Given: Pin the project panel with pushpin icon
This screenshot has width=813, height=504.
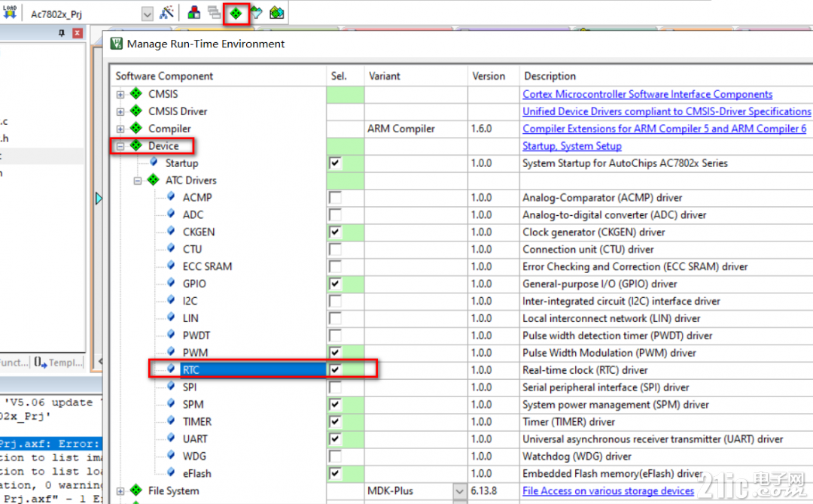Looking at the screenshot, I should pyautogui.click(x=62, y=33).
